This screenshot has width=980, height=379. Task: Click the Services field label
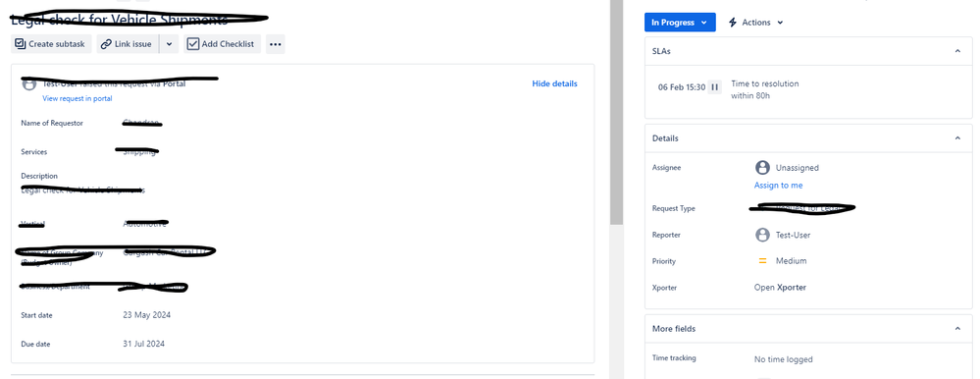point(33,152)
